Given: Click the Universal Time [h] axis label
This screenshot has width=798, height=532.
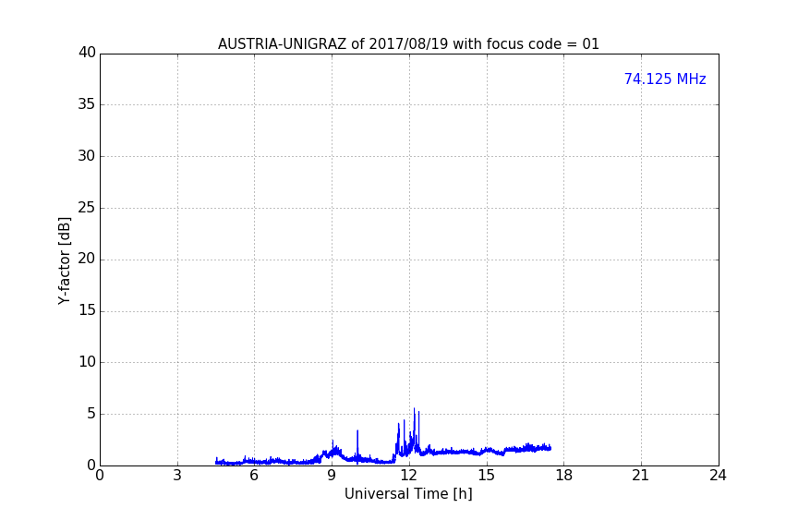Looking at the screenshot, I should [408, 494].
